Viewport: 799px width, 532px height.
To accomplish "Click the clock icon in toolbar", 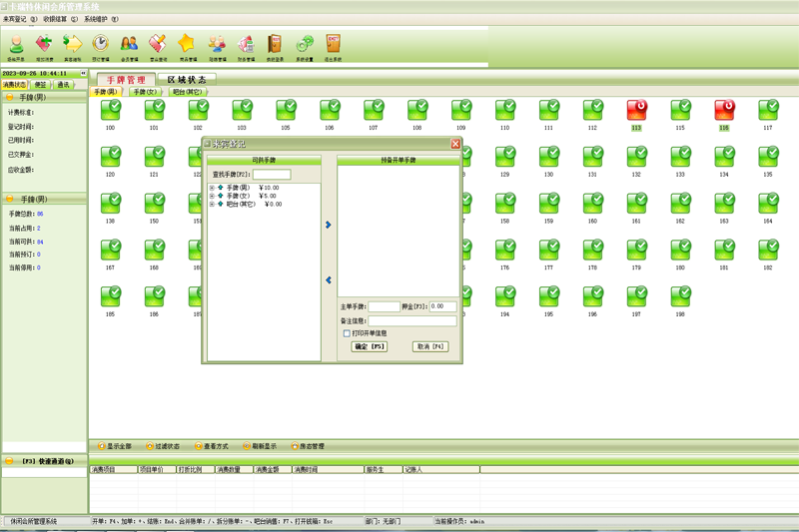I will 101,45.
